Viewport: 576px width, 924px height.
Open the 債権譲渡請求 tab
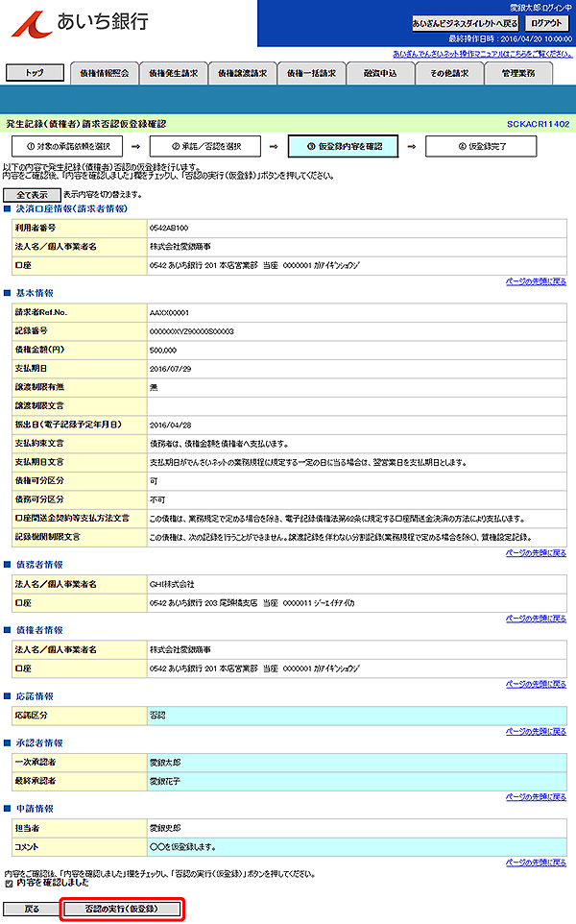pyautogui.click(x=242, y=74)
